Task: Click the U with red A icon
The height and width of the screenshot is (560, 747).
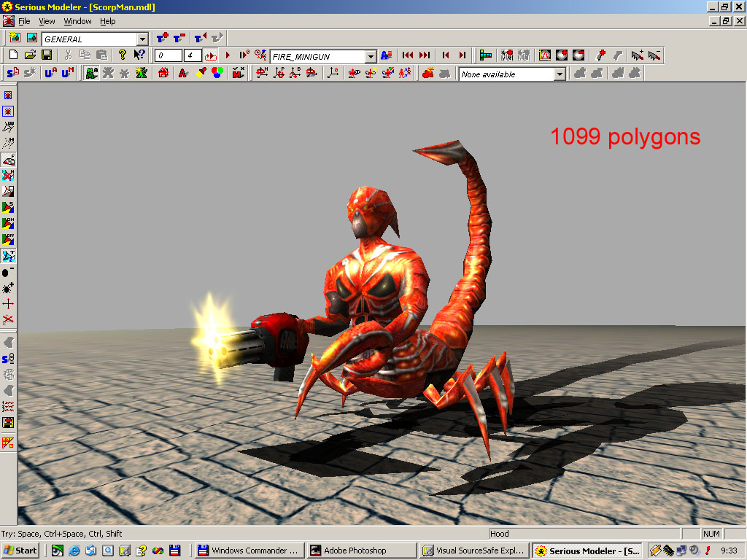Action: click(x=50, y=73)
